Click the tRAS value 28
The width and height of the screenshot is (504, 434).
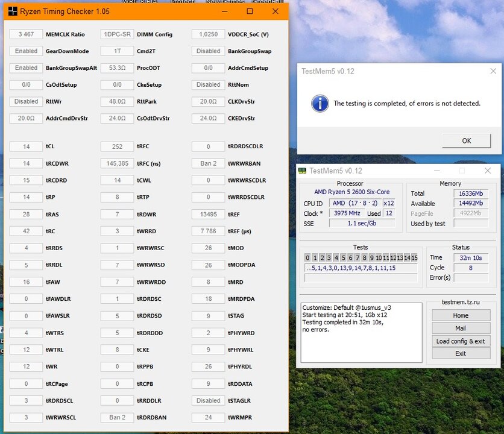26,214
